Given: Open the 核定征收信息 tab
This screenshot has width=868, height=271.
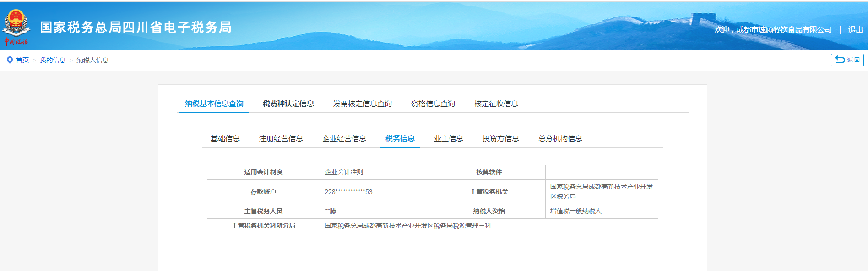Looking at the screenshot, I should 496,104.
